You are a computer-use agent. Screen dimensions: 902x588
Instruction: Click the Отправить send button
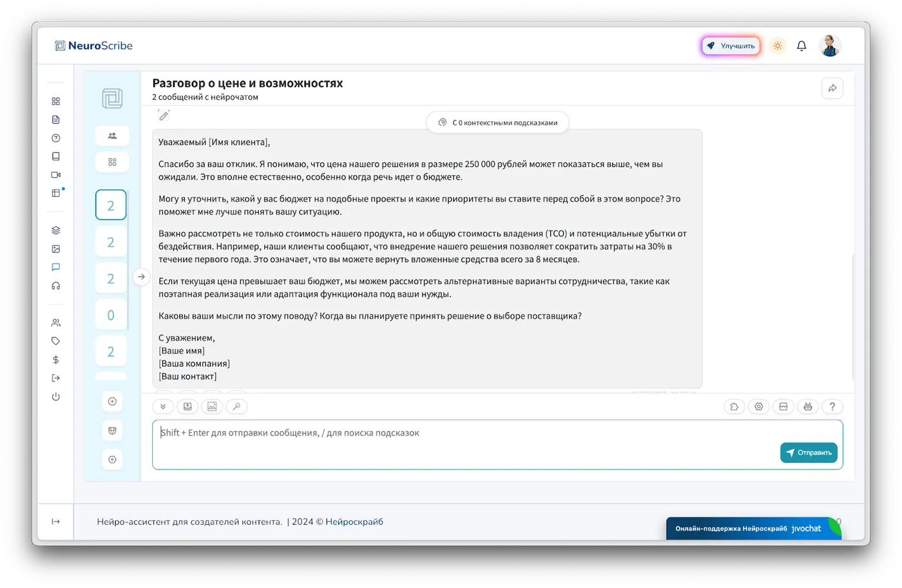pyautogui.click(x=809, y=453)
